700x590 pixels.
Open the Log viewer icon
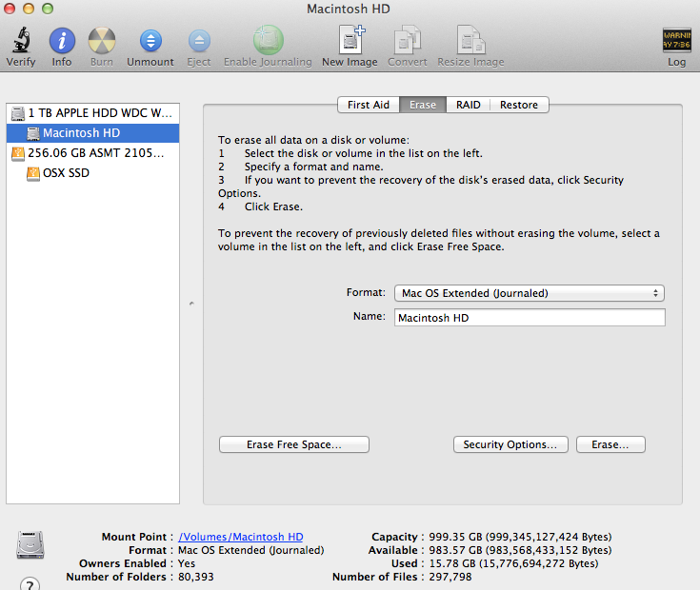pyautogui.click(x=676, y=40)
